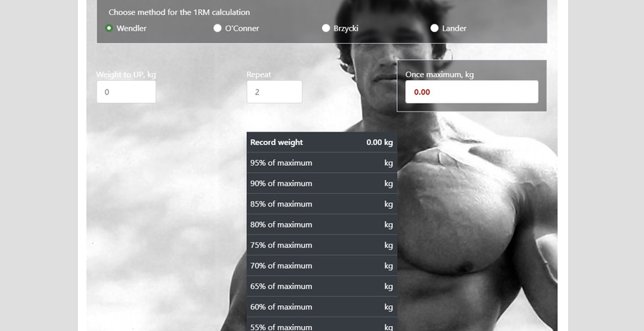Screen dimensions: 644x331
Task: Click the Weight to UP input field
Action: click(x=126, y=92)
